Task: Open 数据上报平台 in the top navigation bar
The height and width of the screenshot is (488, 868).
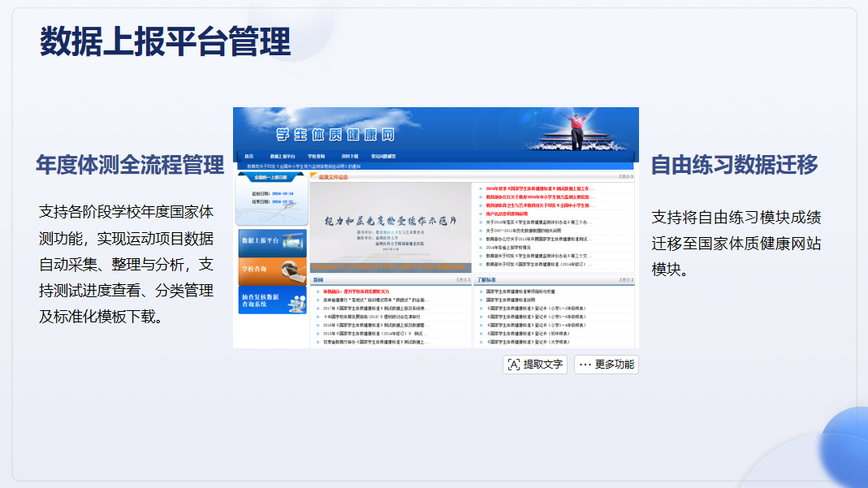Action: click(283, 157)
